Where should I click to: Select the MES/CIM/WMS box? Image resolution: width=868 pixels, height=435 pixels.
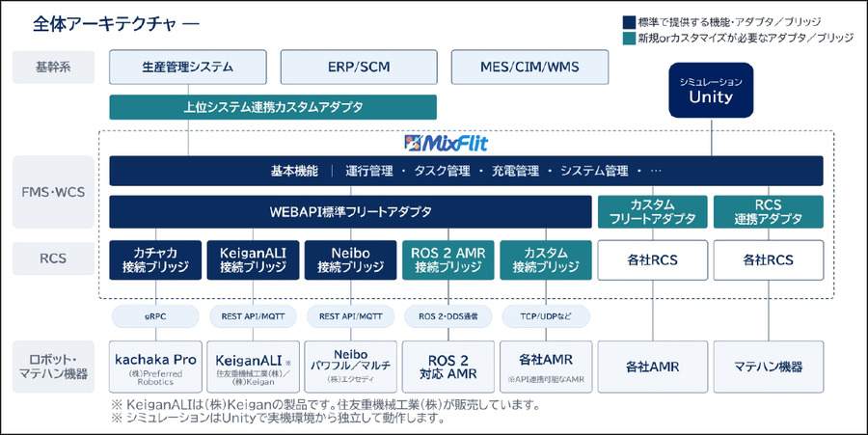pyautogui.click(x=529, y=67)
